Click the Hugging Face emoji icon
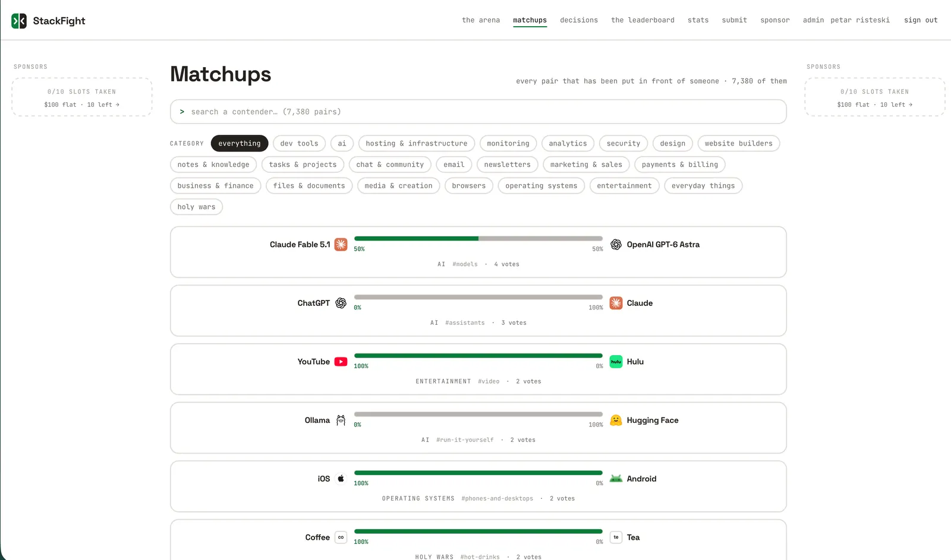This screenshot has height=560, width=951. pos(616,420)
